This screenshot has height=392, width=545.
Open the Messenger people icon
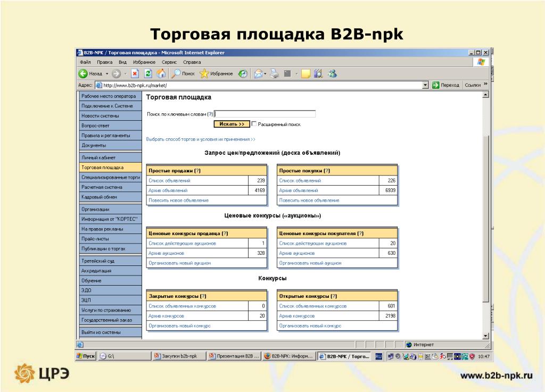(x=332, y=73)
